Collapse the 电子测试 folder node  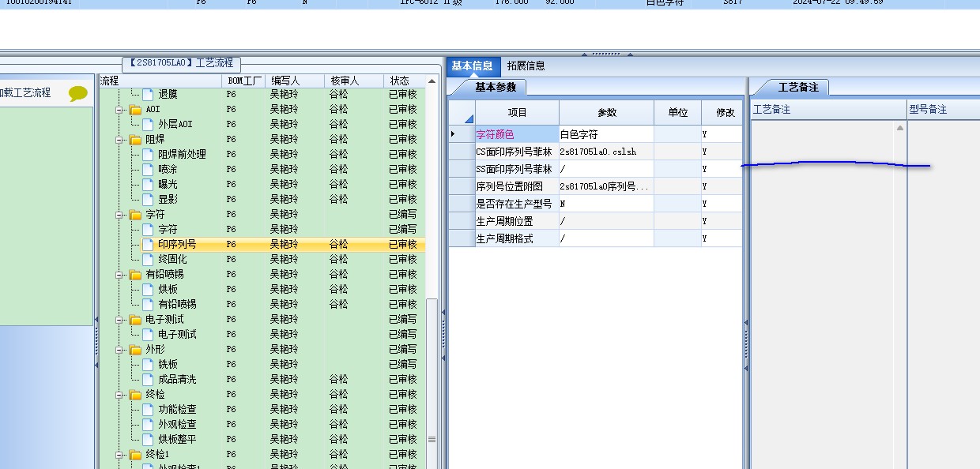[x=120, y=320]
